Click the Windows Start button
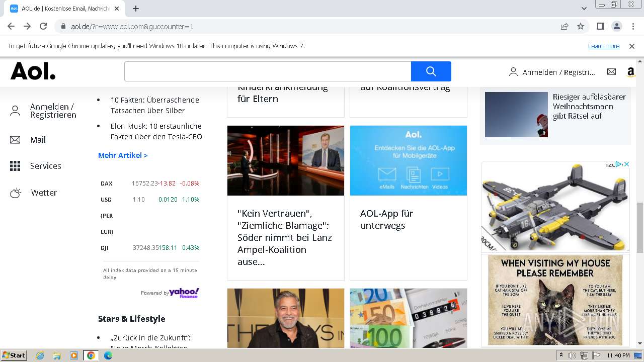Image resolution: width=644 pixels, height=362 pixels. pos(14,355)
